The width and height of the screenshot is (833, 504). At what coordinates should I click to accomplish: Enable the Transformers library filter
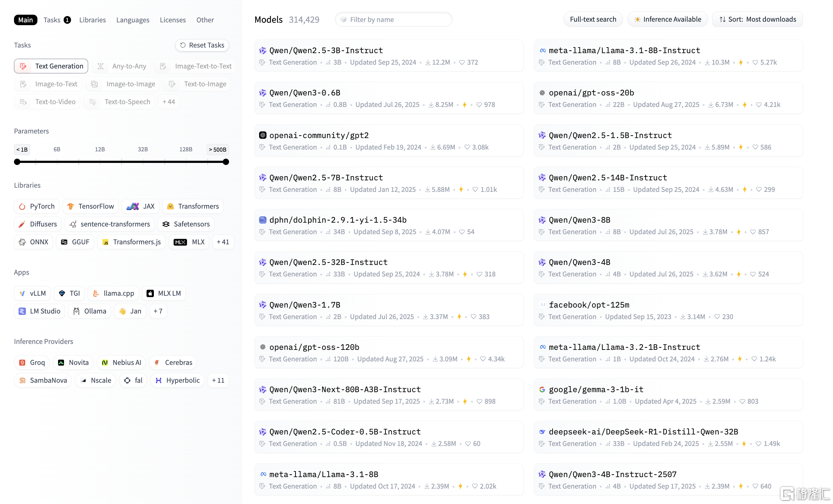193,206
